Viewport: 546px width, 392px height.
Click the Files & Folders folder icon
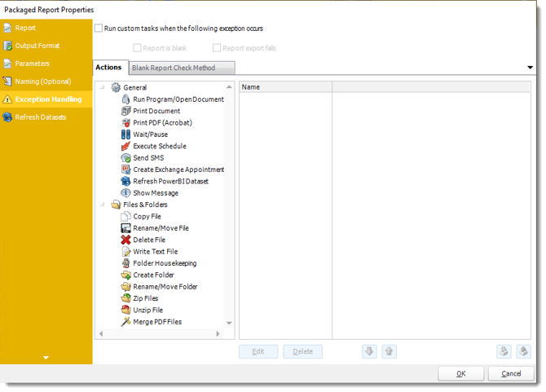(116, 205)
